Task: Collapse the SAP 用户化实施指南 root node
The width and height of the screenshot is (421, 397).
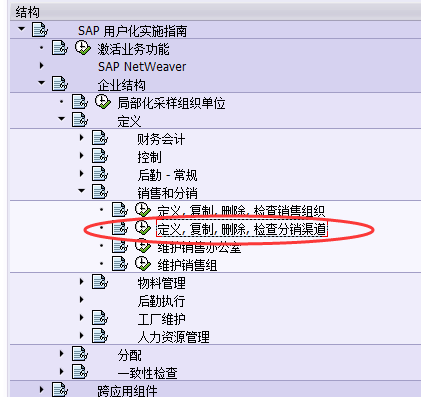Action: pos(22,29)
